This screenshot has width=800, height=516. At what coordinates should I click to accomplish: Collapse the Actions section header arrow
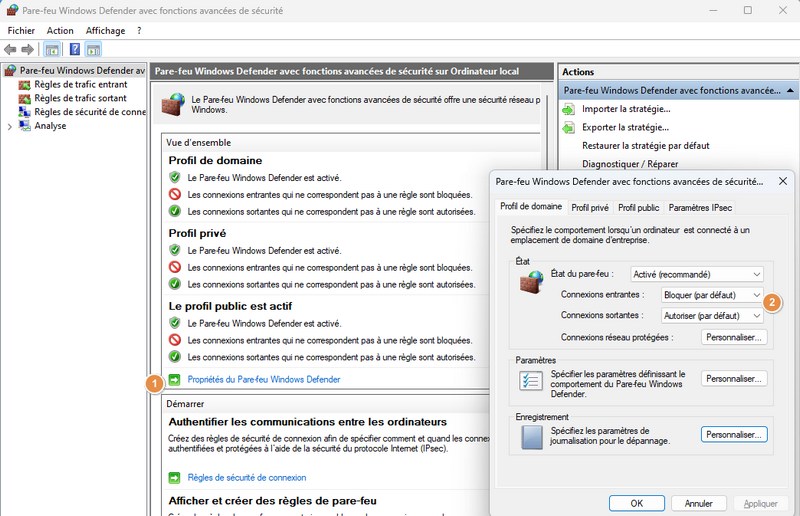point(790,90)
